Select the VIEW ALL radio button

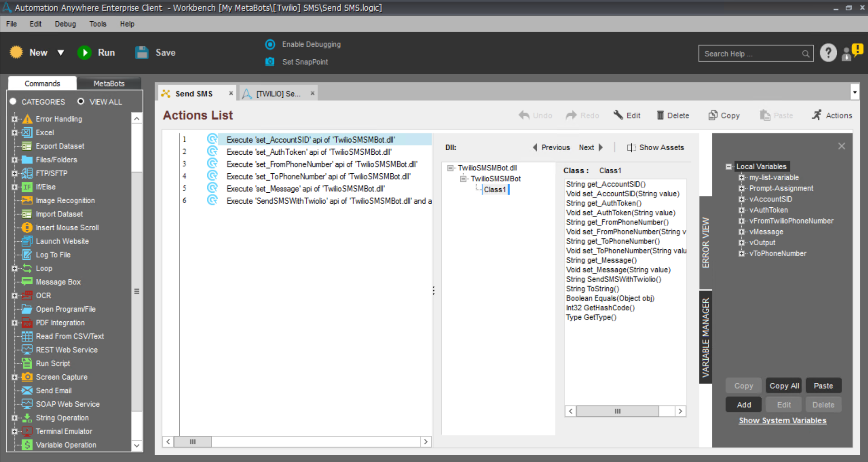81,101
